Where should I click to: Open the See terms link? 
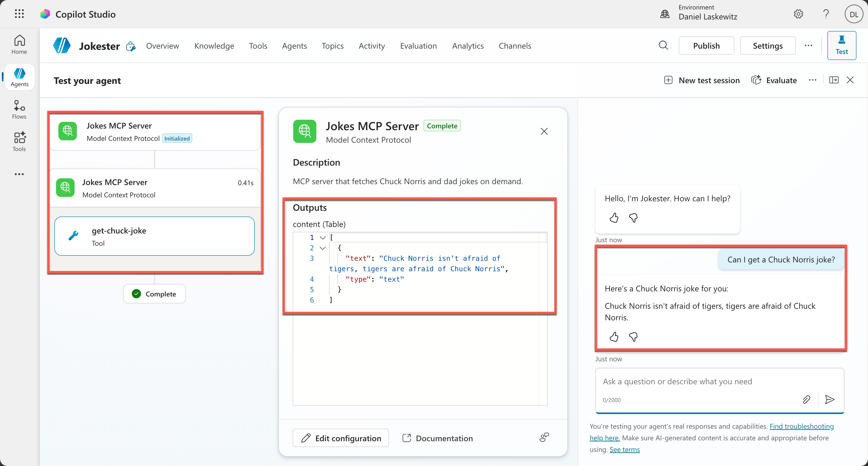[x=624, y=450]
